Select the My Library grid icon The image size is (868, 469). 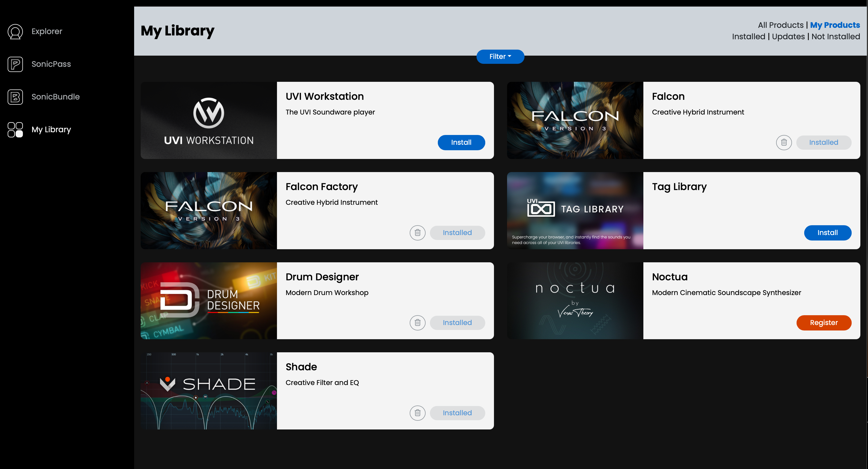[15, 130]
